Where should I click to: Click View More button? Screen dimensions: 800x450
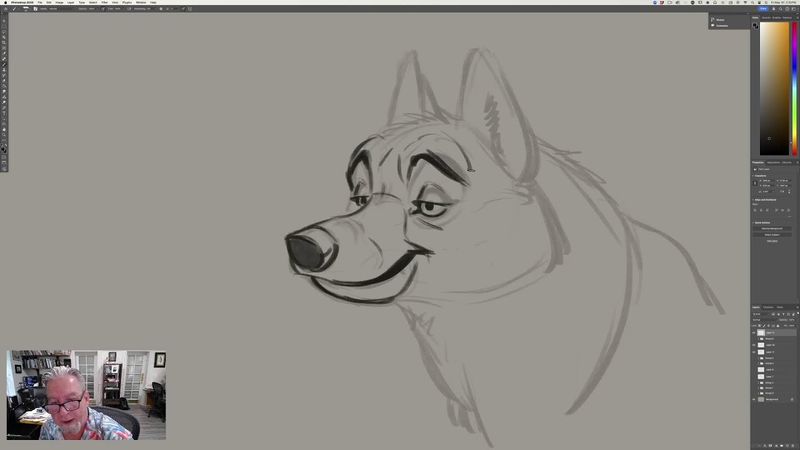(772, 241)
